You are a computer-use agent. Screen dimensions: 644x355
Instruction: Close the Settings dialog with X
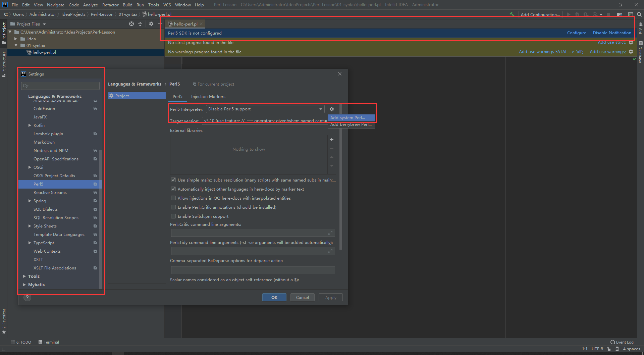tap(340, 74)
